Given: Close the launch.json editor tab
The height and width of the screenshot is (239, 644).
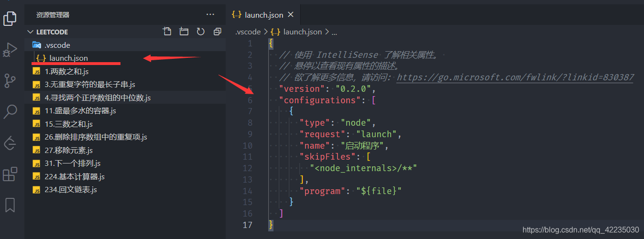Looking at the screenshot, I should point(290,15).
